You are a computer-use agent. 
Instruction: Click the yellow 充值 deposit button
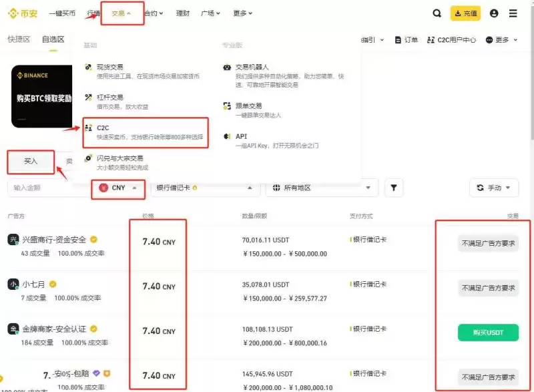[x=466, y=13]
